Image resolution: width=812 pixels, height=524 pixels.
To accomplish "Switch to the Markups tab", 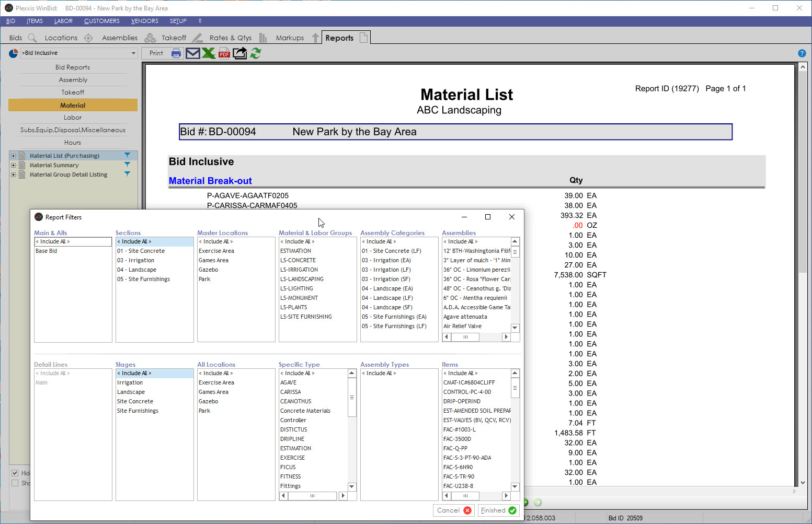I will [290, 38].
